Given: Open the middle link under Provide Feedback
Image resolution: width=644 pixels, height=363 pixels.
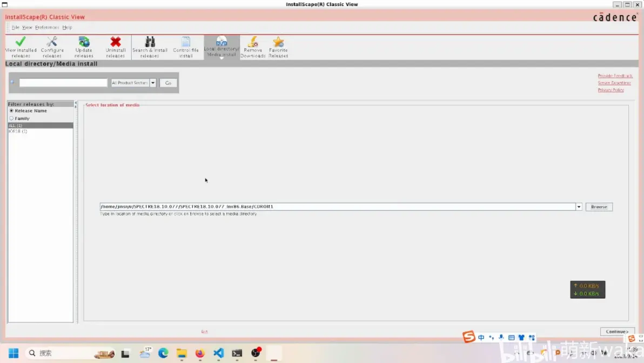Looking at the screenshot, I should click(x=614, y=83).
